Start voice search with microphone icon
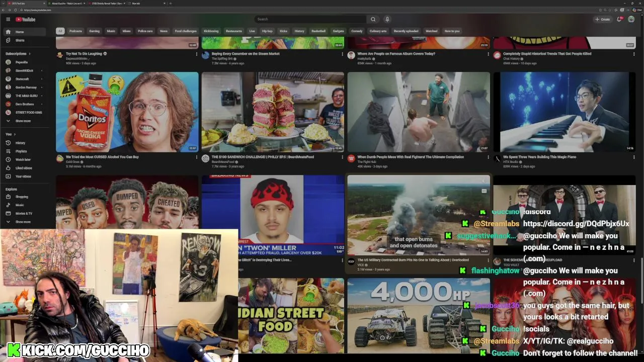Viewport: 644px width, 362px height. pyautogui.click(x=387, y=19)
